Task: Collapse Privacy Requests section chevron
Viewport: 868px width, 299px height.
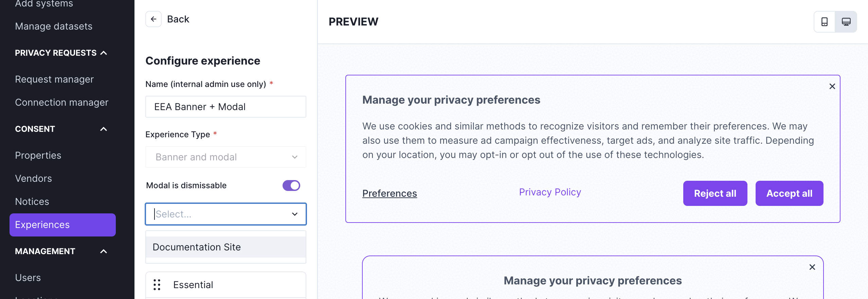Action: (x=104, y=53)
